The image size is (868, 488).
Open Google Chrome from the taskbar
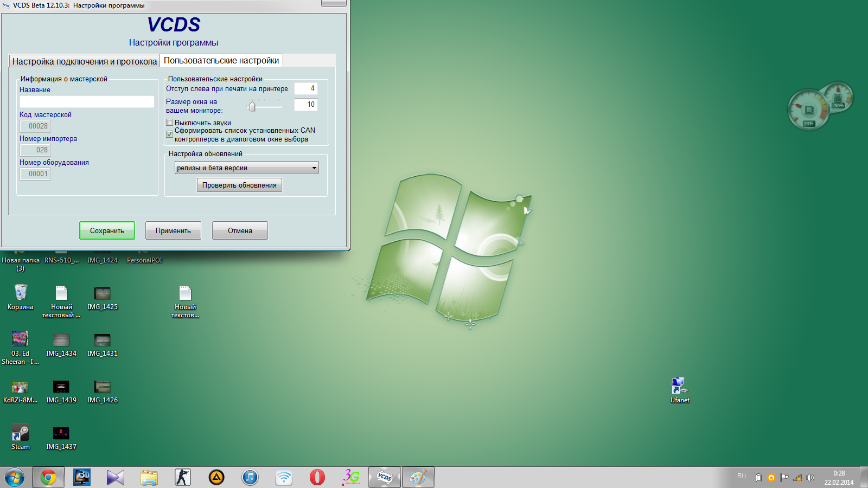pyautogui.click(x=48, y=477)
